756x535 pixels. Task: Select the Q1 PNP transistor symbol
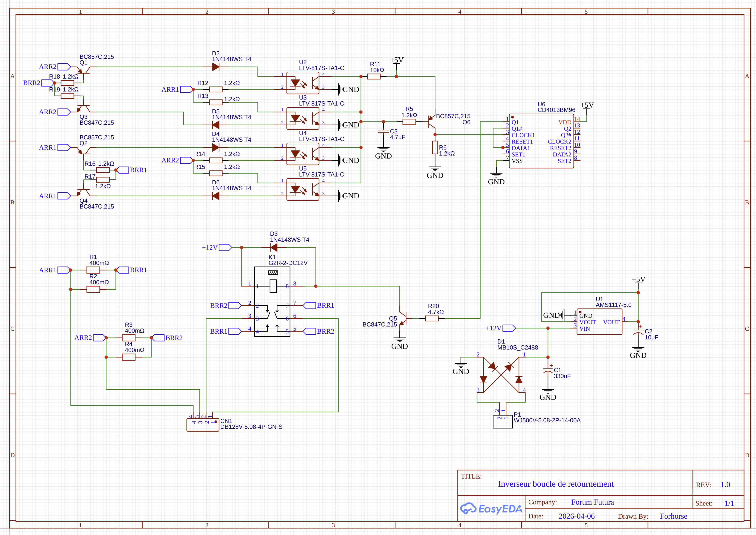[84, 70]
